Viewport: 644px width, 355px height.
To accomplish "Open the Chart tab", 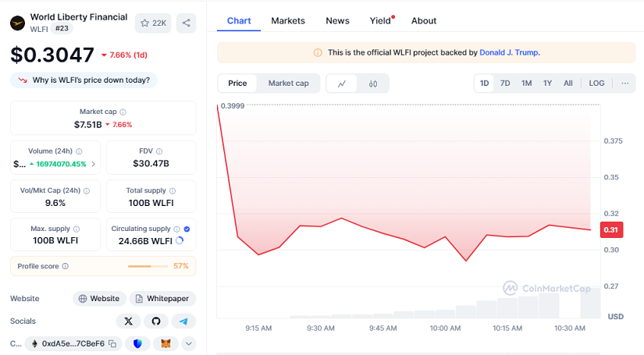I will pos(239,21).
